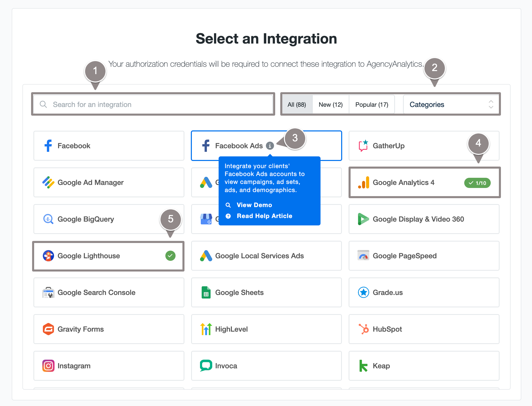This screenshot has width=532, height=406.
Task: Switch to the New (12) tab
Action: (x=330, y=104)
